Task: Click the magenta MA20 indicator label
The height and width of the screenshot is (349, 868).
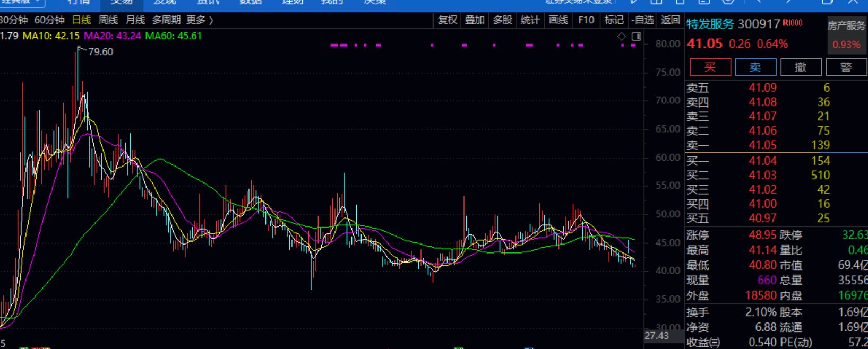Action: coord(113,36)
